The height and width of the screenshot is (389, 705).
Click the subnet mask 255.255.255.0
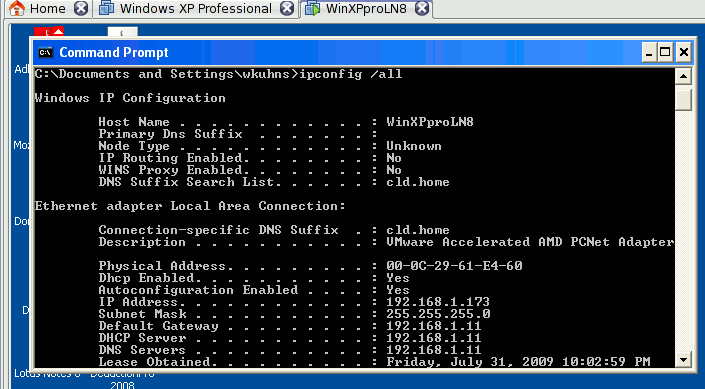click(x=438, y=314)
